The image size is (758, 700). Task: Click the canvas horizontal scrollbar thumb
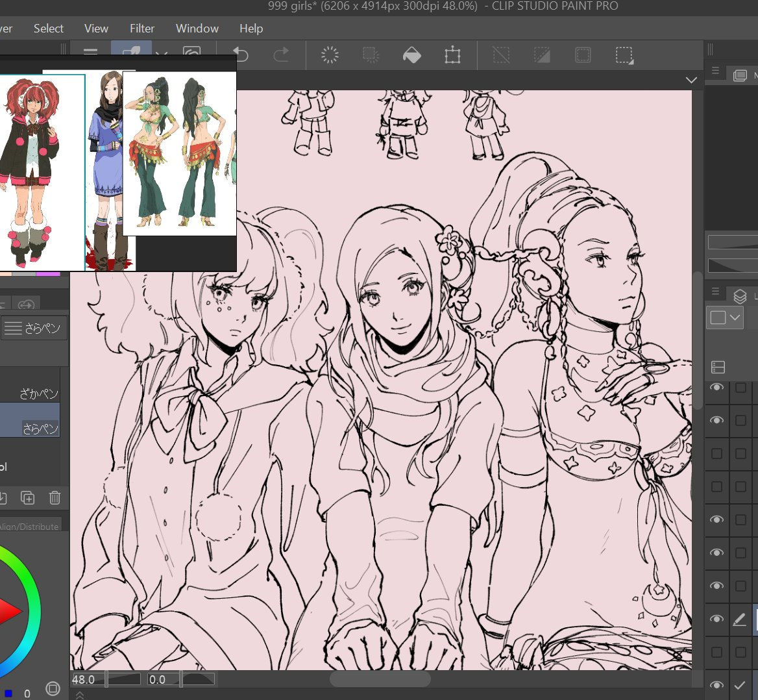[x=380, y=679]
